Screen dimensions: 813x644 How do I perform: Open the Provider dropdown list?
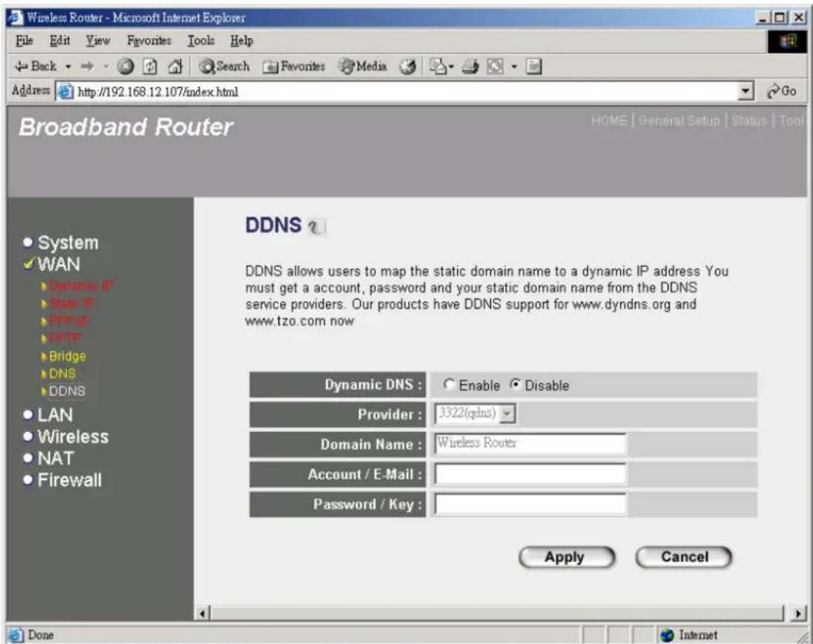point(475,414)
